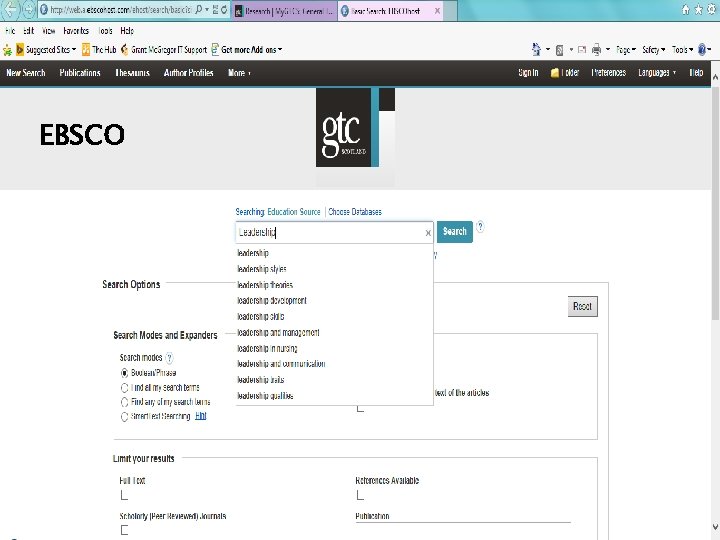Click the Read mail icon in command bar
The image size is (720, 540).
582,49
